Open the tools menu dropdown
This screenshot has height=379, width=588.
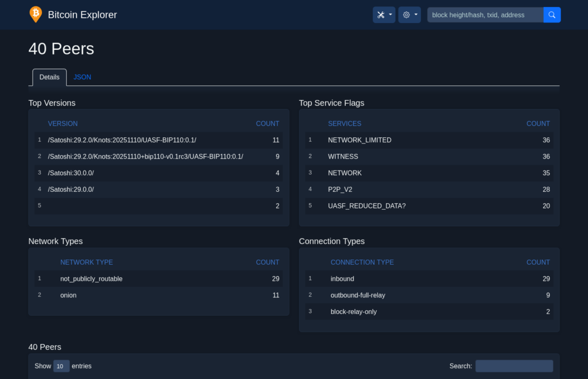384,15
